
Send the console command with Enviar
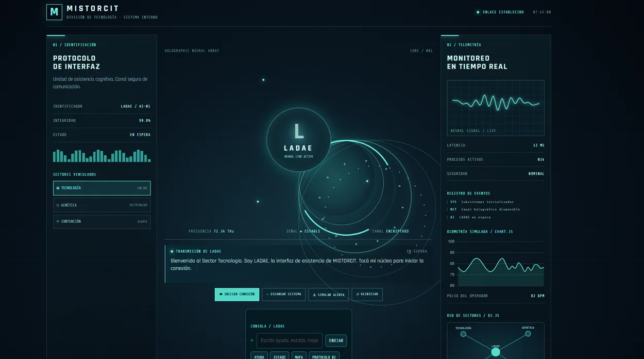(336, 340)
